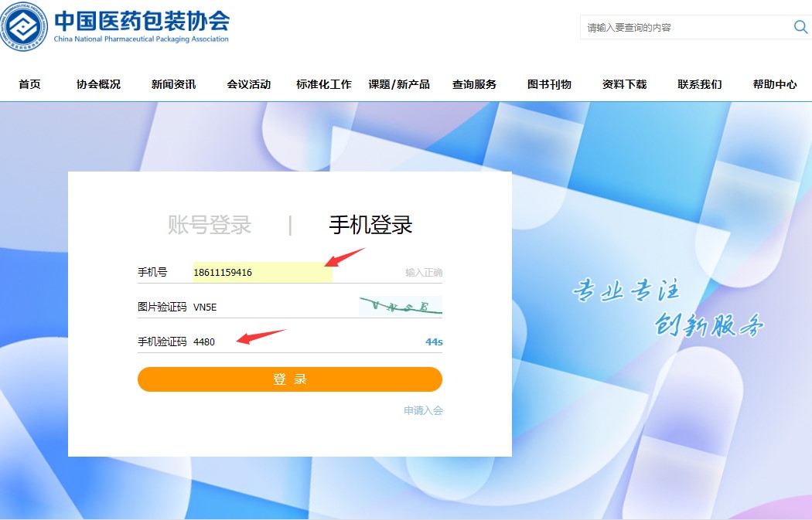812x520 pixels.
Task: Click the association logo emblem
Action: (24, 26)
